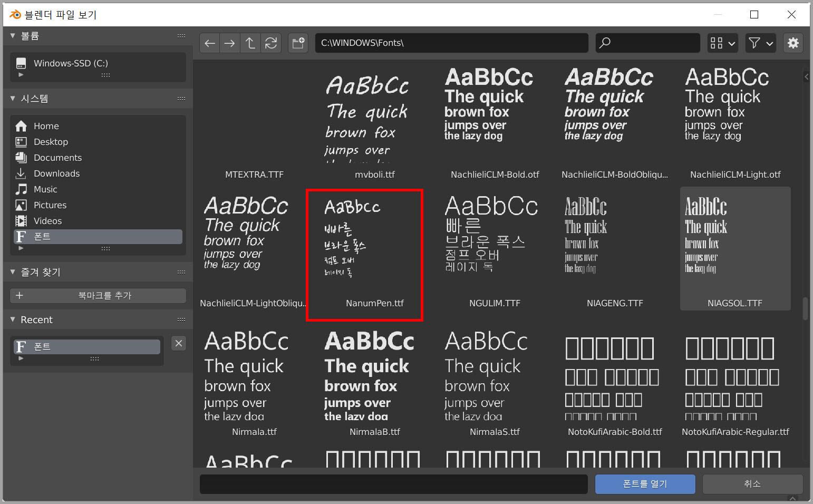Screen dimensions: 813x504
Task: Open the Pictures folder
Action: (98, 205)
